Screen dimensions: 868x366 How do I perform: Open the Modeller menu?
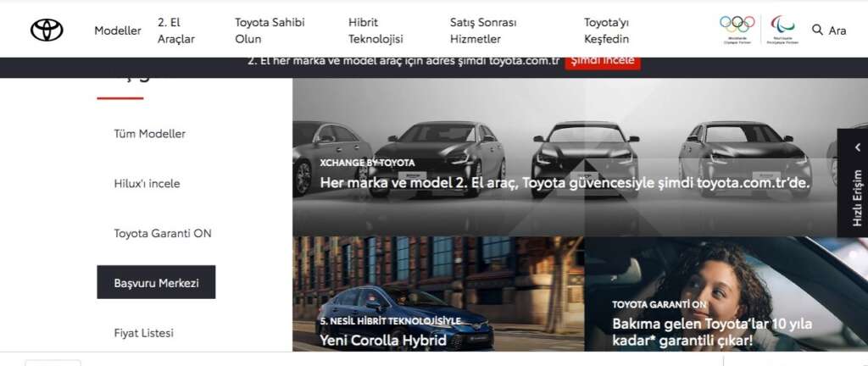pyautogui.click(x=117, y=31)
